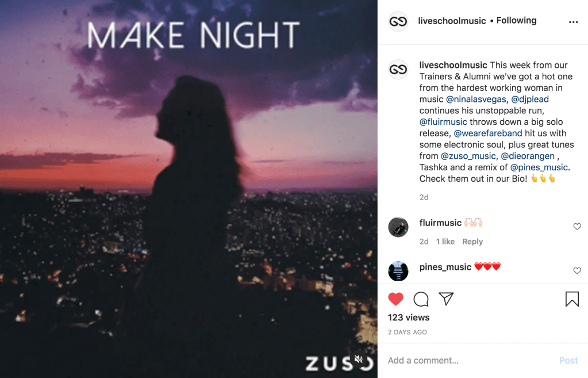Open the @ninalasvegas mention link
The height and width of the screenshot is (378, 588).
pos(476,100)
